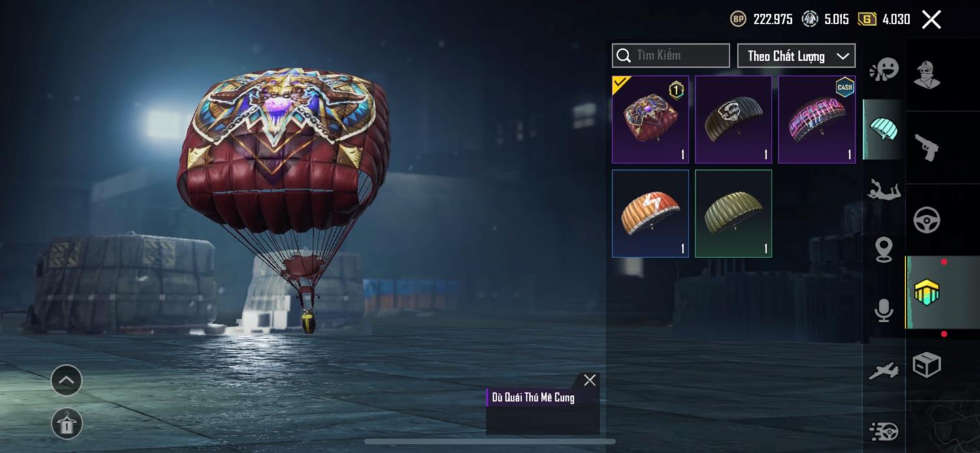Select the skydiving pose category icon
The width and height of the screenshot is (980, 453).
883,190
